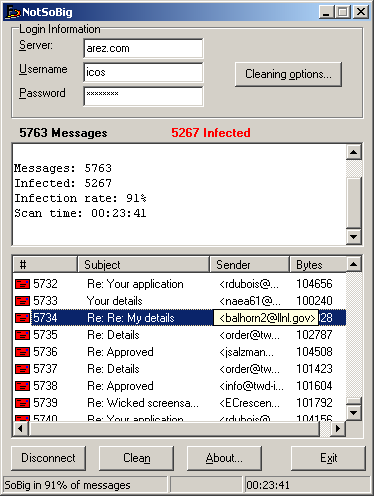Click the Disconnect button
Viewport: 374px width, 496px height.
(48, 458)
